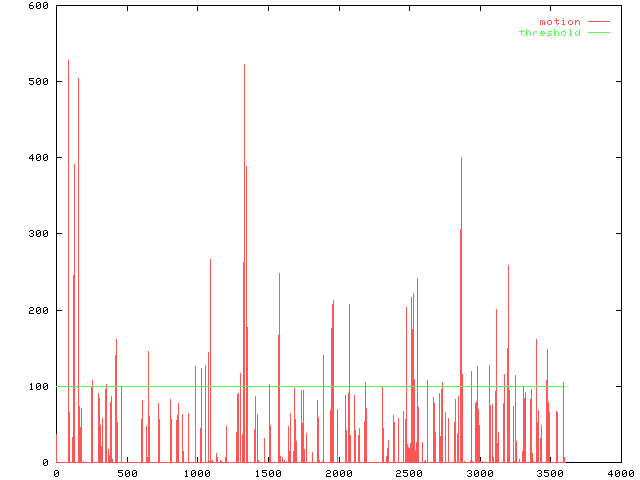The width and height of the screenshot is (640, 480).
Task: Select the red motion legend line sample
Action: (598, 21)
